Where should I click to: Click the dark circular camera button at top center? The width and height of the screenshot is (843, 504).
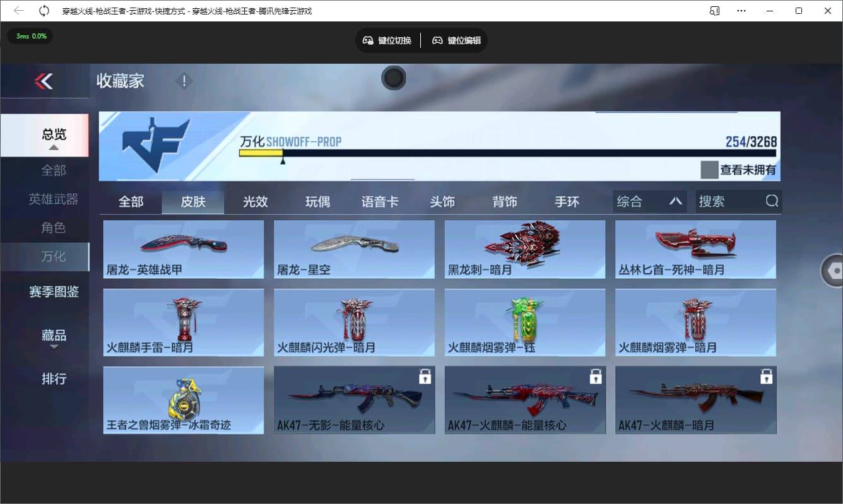click(393, 78)
